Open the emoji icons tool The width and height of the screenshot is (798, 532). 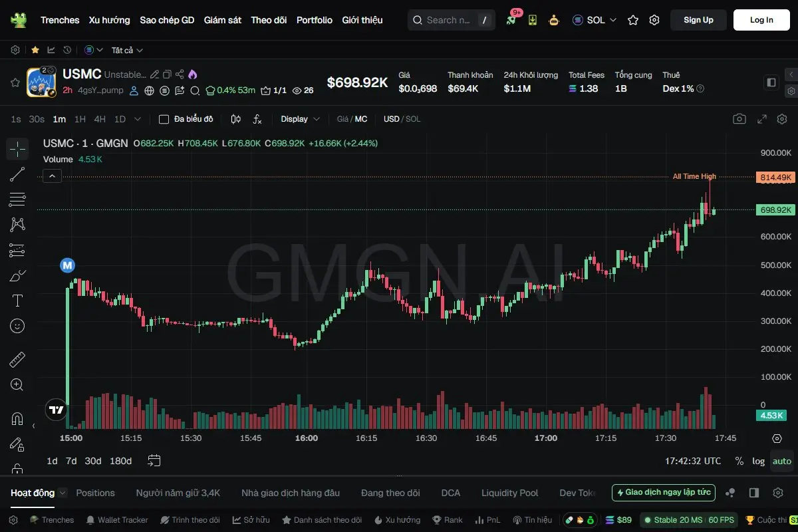[x=17, y=326]
